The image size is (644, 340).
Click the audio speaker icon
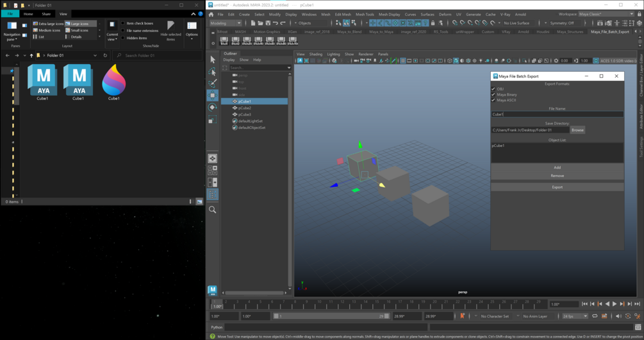coord(618,316)
